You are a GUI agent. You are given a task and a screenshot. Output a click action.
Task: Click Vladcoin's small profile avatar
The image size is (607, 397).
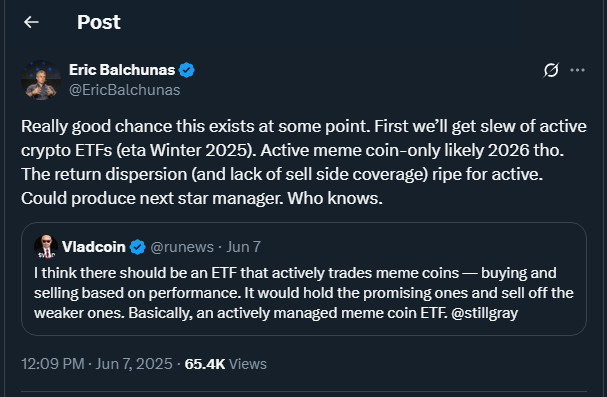click(46, 246)
